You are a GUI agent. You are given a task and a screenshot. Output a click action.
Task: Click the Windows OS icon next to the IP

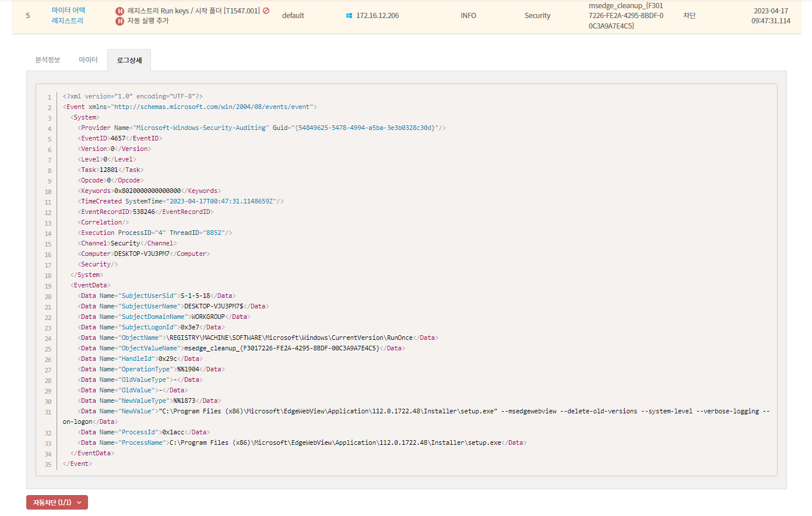pos(349,16)
